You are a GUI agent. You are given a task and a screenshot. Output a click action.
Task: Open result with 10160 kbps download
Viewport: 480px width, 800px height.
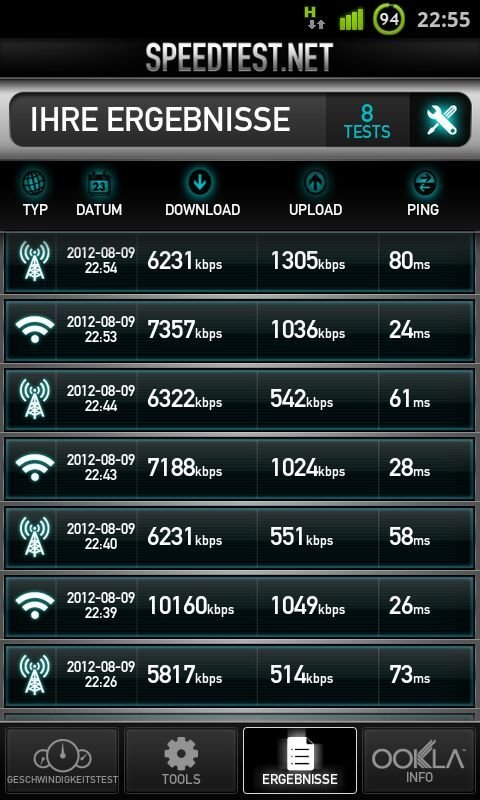240,605
